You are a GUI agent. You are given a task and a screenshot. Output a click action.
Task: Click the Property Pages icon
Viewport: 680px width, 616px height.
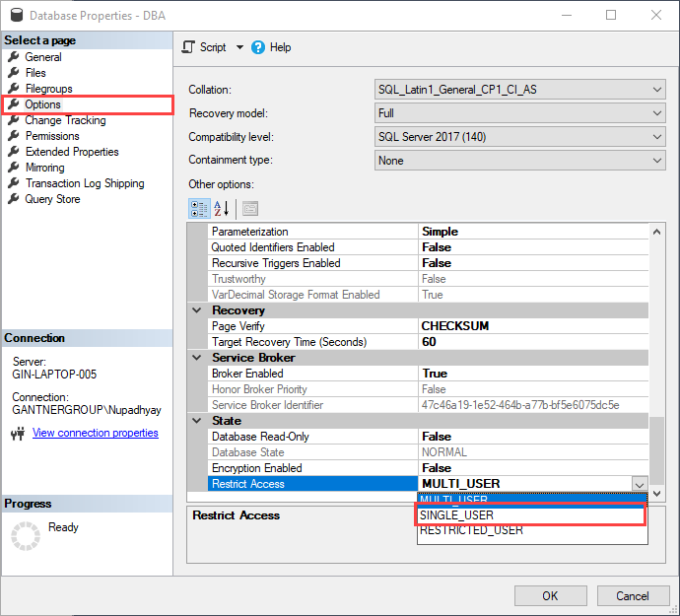click(x=250, y=209)
